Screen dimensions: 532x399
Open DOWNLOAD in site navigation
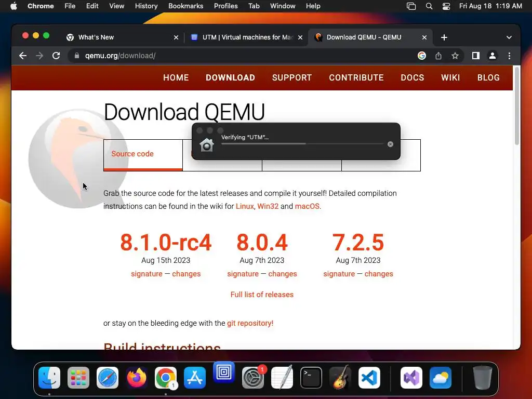pyautogui.click(x=230, y=78)
